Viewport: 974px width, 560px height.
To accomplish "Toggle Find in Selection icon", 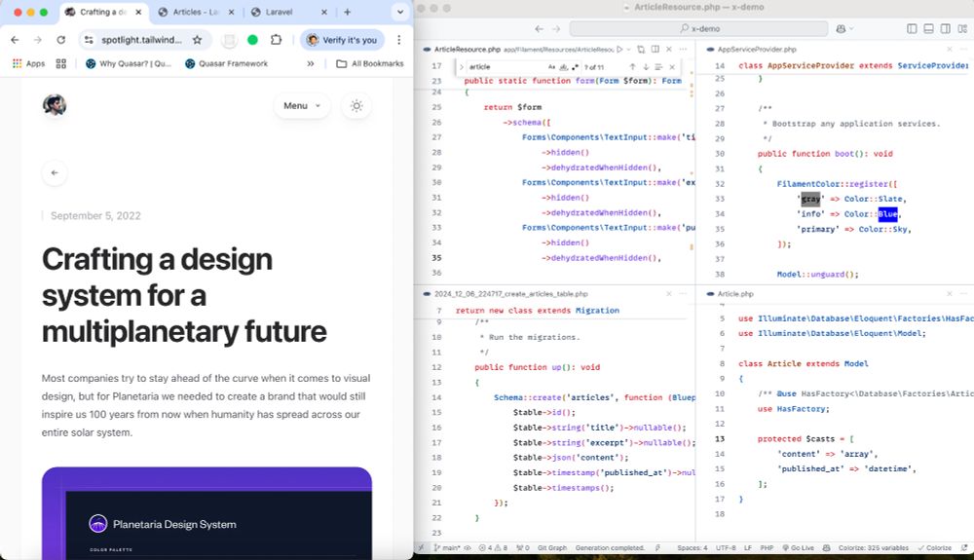I will click(x=658, y=66).
